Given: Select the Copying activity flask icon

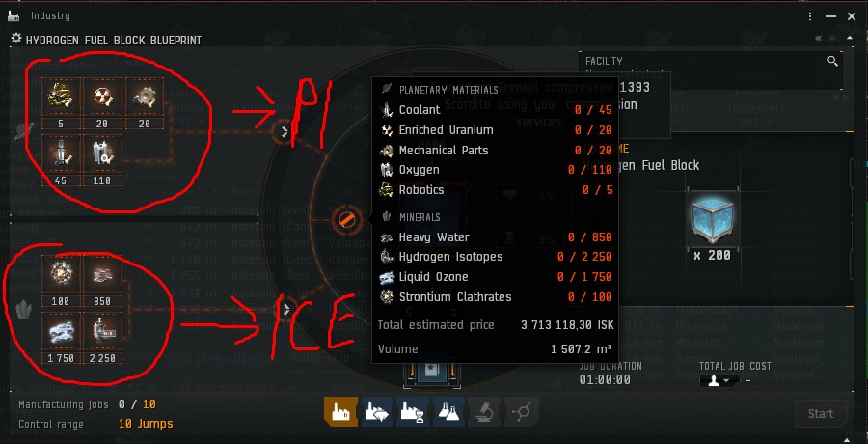Looking at the screenshot, I should (448, 412).
